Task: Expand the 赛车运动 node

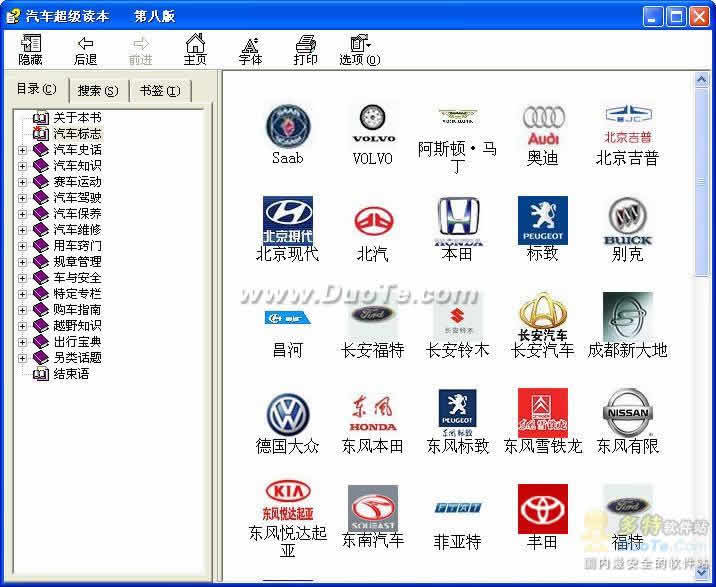Action: [22, 182]
